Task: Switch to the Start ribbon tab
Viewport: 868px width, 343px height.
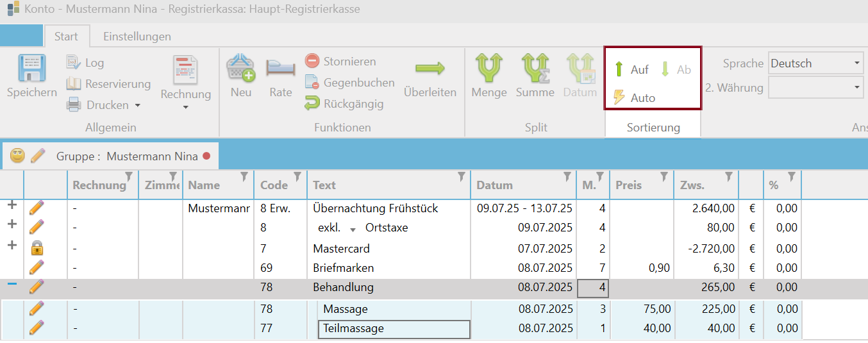Action: click(x=67, y=37)
